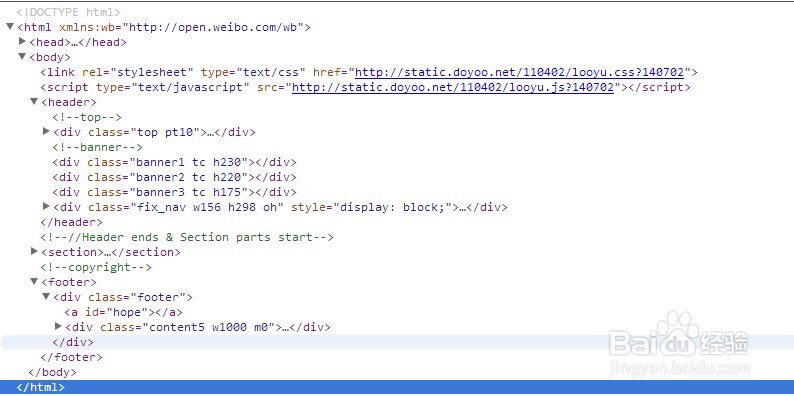Select the top comment line

pos(87,117)
